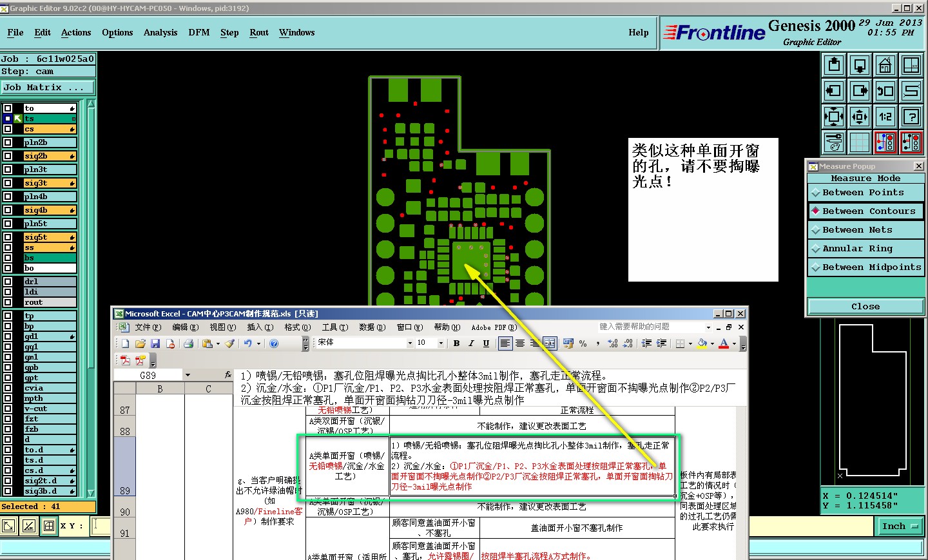Select Between Points measure mode
Viewport: 928px width, 560px height.
[x=865, y=193]
